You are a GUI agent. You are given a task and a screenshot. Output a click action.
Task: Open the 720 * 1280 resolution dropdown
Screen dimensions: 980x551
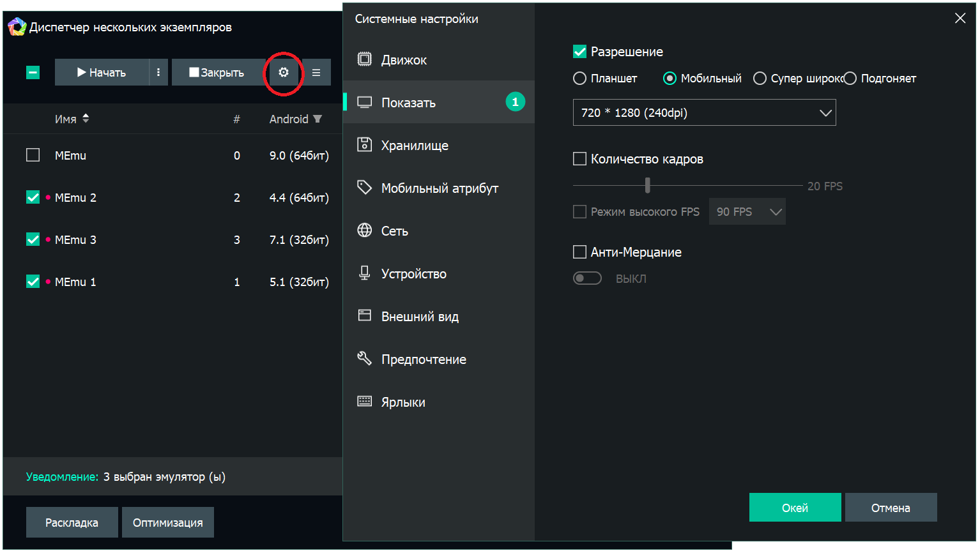705,113
